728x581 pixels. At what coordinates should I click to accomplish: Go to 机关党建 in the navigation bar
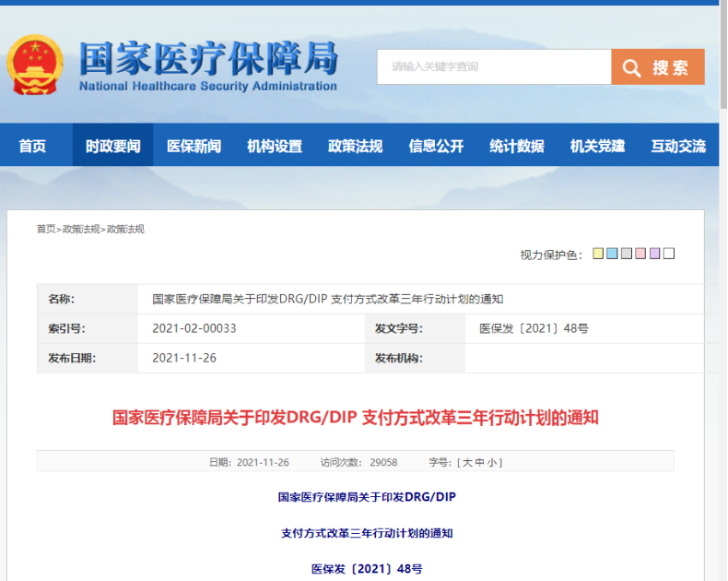[x=597, y=146]
